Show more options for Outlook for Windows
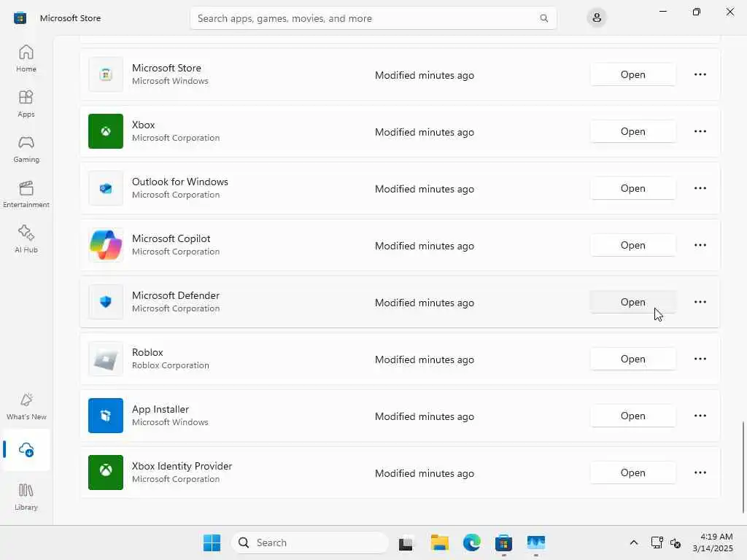The width and height of the screenshot is (747, 560). pyautogui.click(x=700, y=189)
